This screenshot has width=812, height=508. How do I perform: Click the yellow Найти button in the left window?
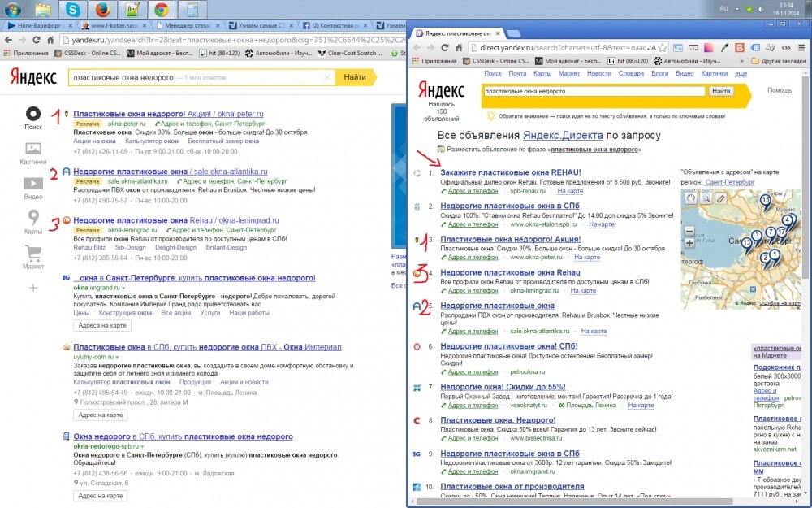tap(356, 77)
